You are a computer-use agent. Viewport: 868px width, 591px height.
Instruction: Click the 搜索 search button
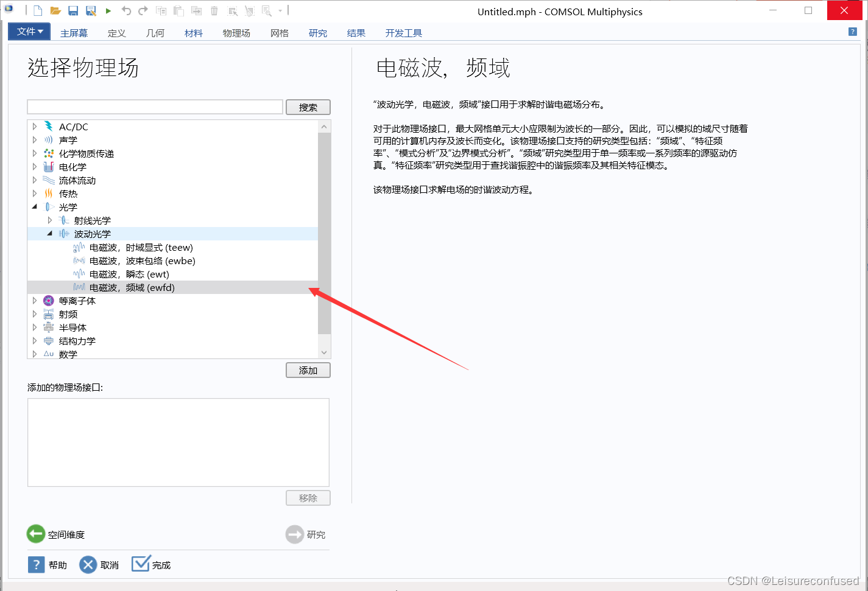tap(308, 107)
